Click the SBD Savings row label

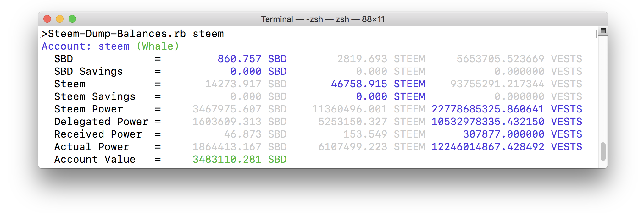tap(88, 71)
